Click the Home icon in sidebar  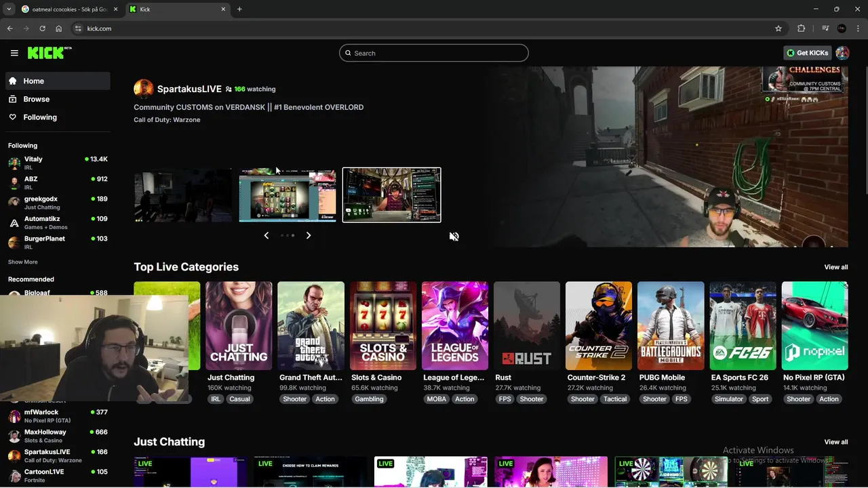(12, 81)
